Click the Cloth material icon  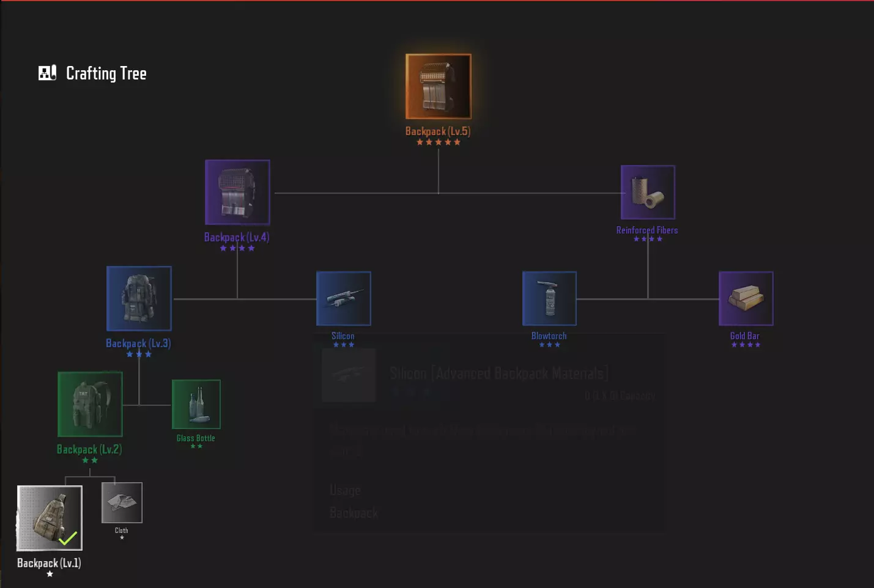[x=122, y=502]
